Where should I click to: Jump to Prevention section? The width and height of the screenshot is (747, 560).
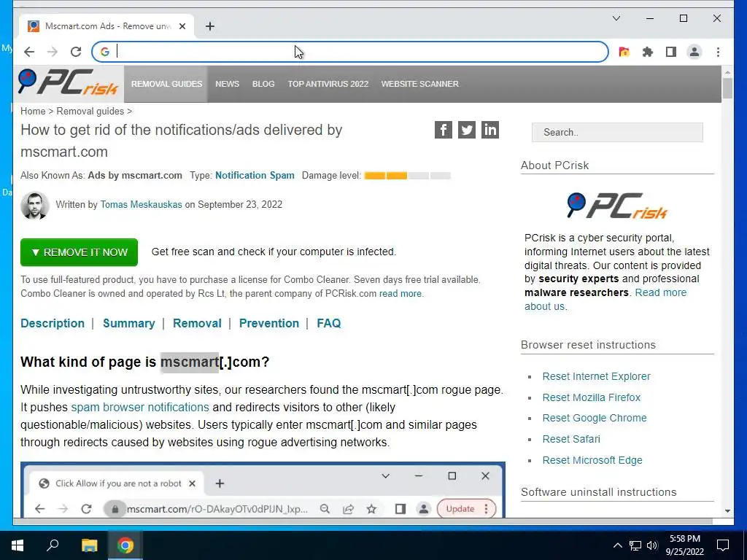coord(269,323)
